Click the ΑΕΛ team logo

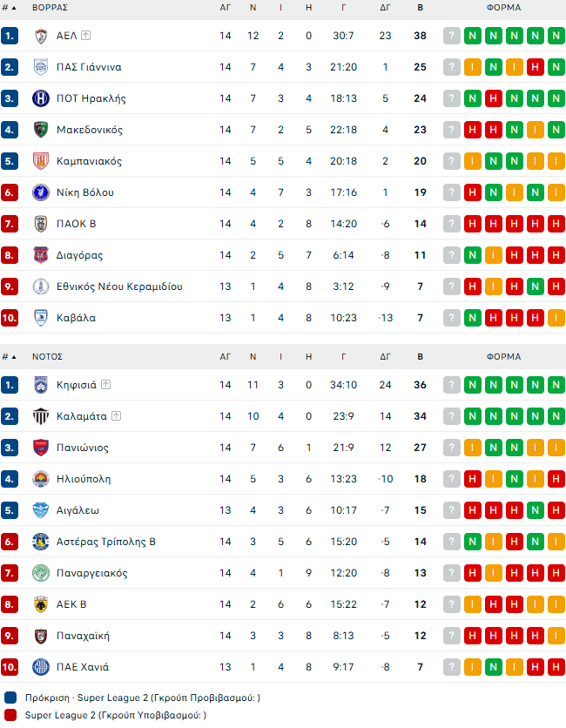pos(40,36)
